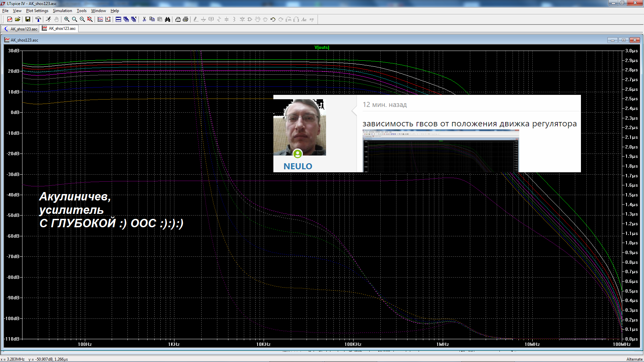Click the Move hand toolbar icon
Image resolution: width=644 pixels, height=362 pixels.
coord(258,19)
